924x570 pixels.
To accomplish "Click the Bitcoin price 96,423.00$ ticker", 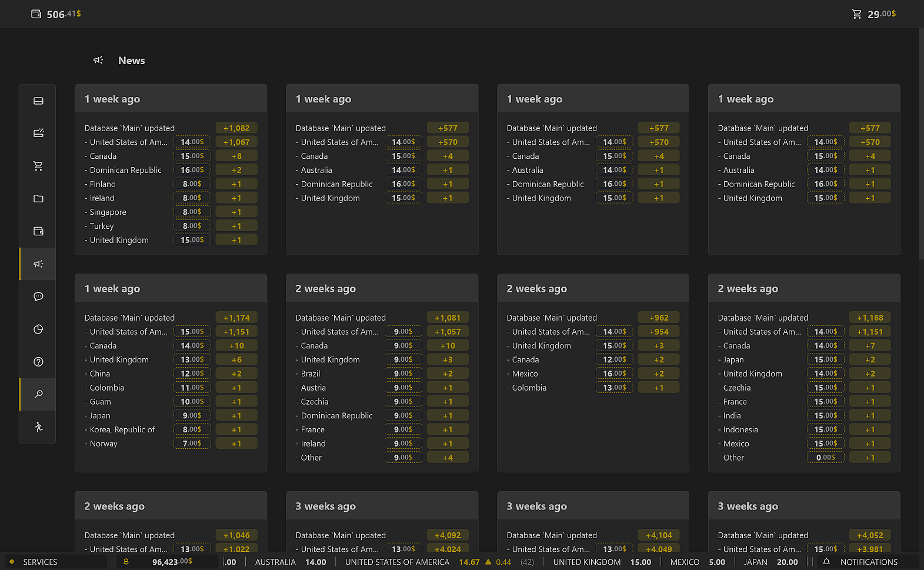I will click(x=171, y=562).
